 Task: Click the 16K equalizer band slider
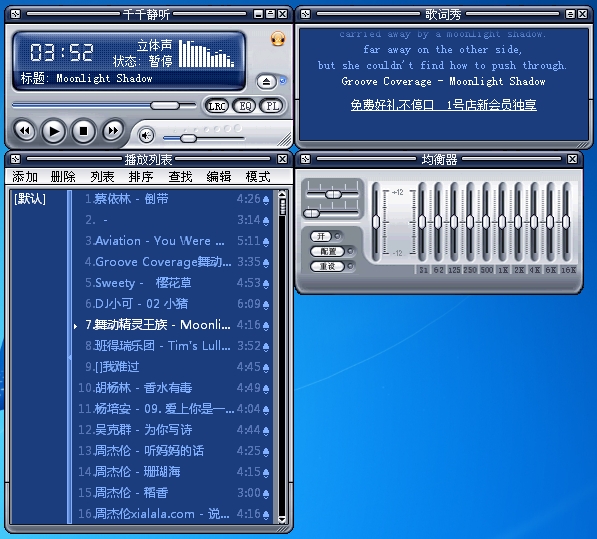point(566,222)
